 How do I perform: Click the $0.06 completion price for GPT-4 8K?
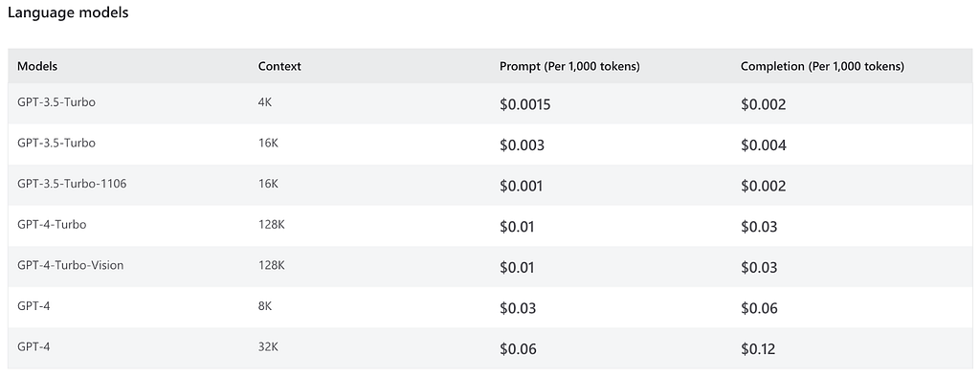pos(759,309)
